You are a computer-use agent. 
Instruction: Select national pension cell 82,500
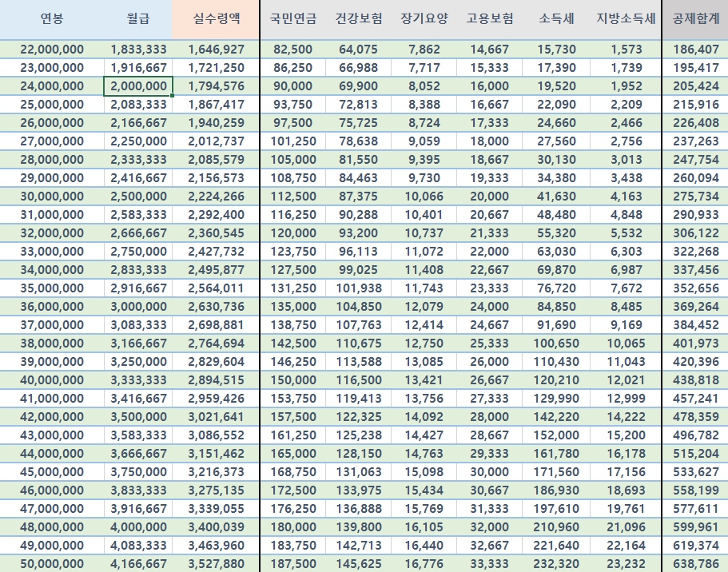pyautogui.click(x=293, y=50)
